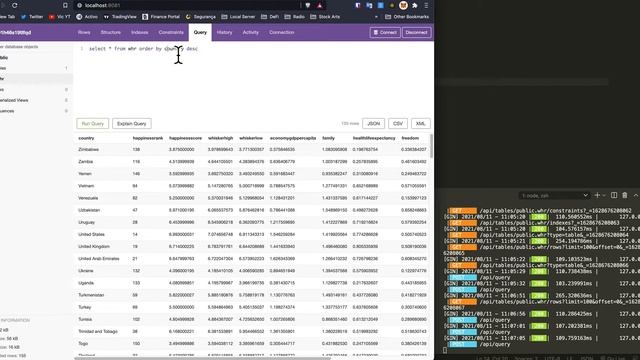
Task: Sort by the country column header
Action: point(86,138)
